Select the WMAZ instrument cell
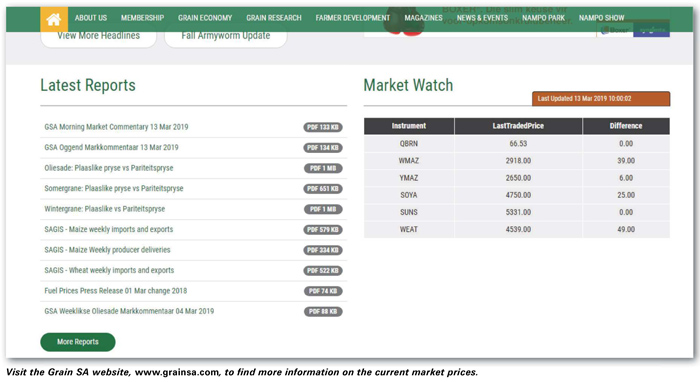This screenshot has height=382, width=700. 409,161
